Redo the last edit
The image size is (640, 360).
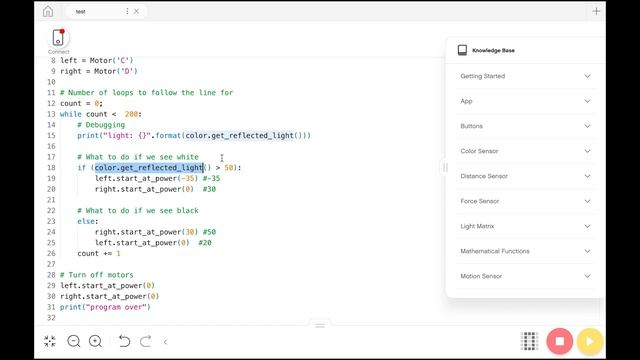tap(146, 341)
